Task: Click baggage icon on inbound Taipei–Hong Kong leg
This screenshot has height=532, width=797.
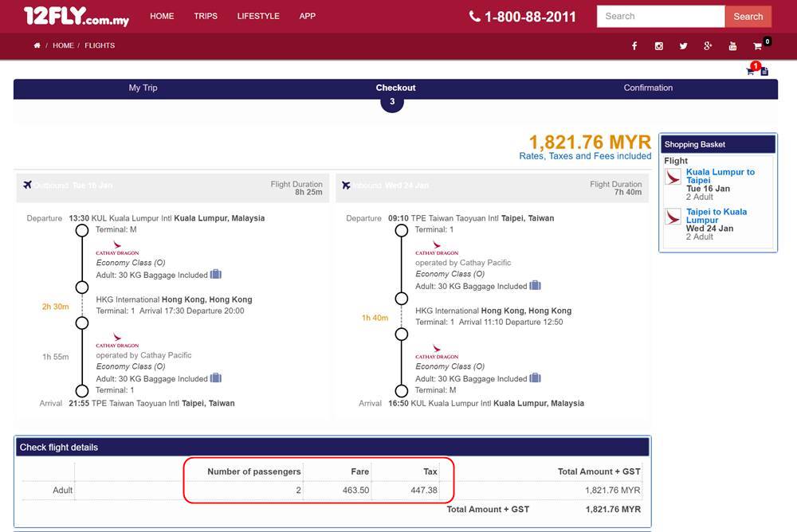Action: coord(536,286)
